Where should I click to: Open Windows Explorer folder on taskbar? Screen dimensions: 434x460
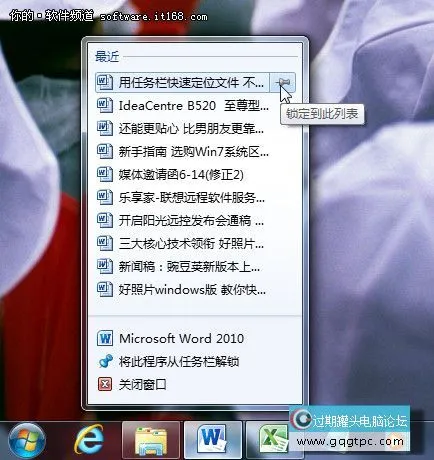pos(151,441)
